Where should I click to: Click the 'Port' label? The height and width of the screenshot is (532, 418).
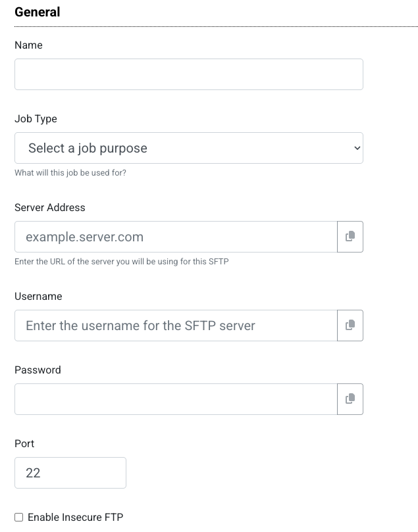pos(24,444)
